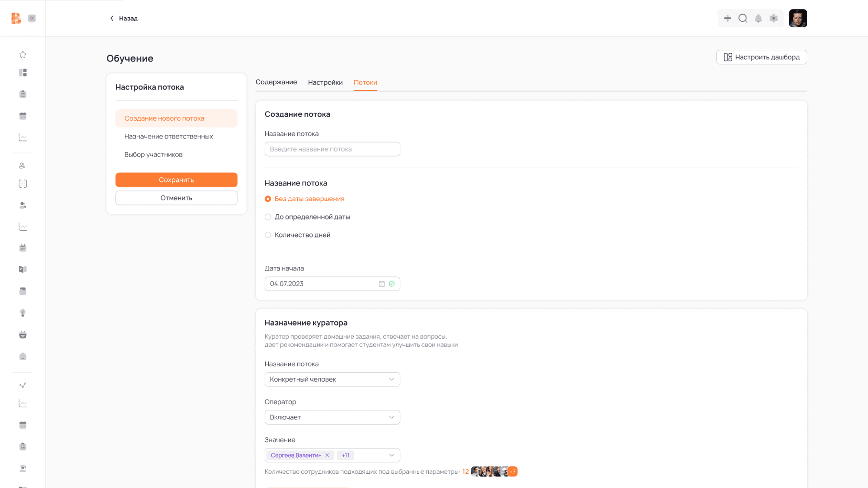868x488 pixels.
Task: Select Без даты завершения radio option
Action: (268, 199)
